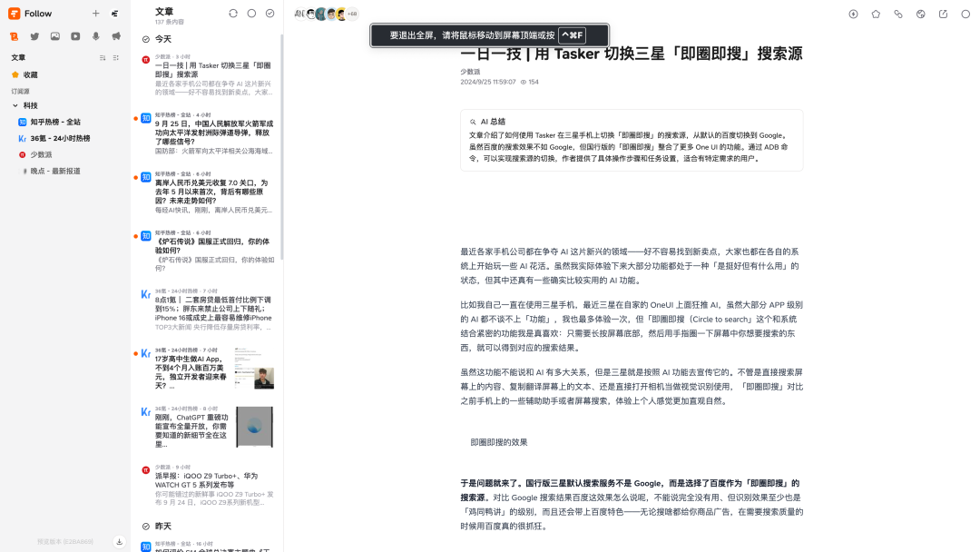Star the current article
980x552 pixels.
coord(876,14)
